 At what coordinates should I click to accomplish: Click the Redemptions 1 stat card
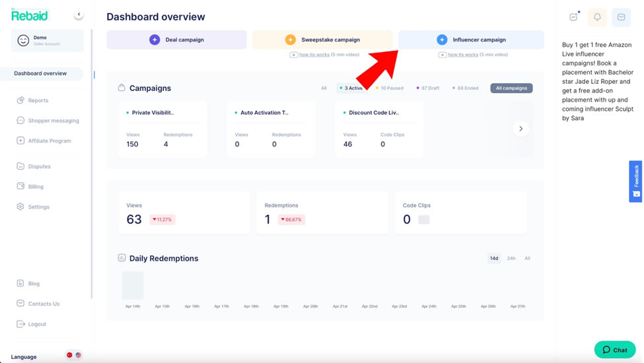[x=322, y=213]
